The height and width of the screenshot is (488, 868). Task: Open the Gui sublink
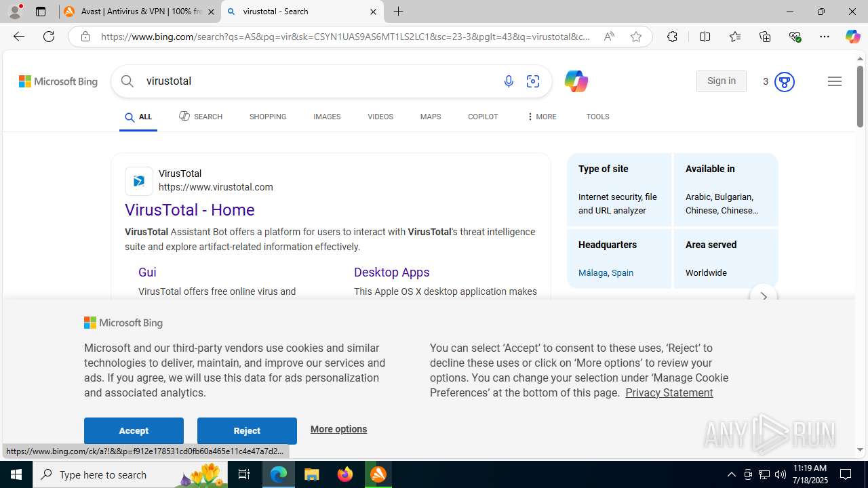147,272
